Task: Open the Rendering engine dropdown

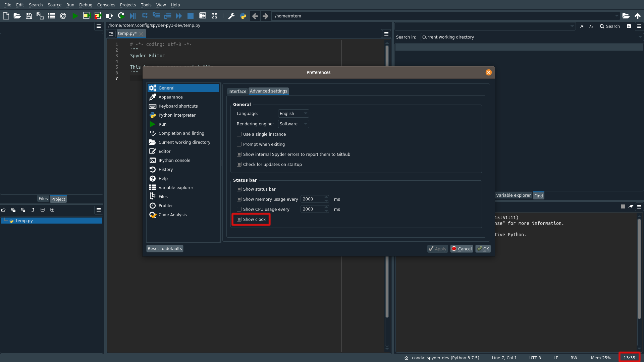Action: click(293, 124)
